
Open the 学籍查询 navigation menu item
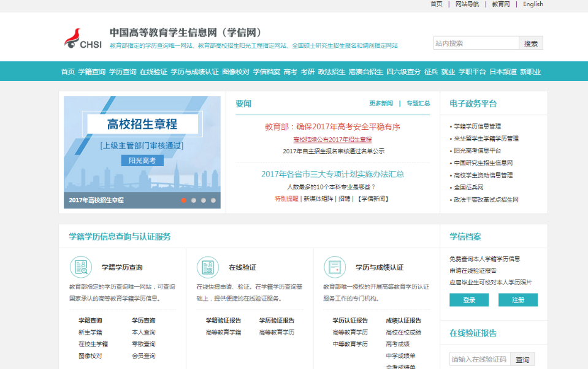point(92,72)
